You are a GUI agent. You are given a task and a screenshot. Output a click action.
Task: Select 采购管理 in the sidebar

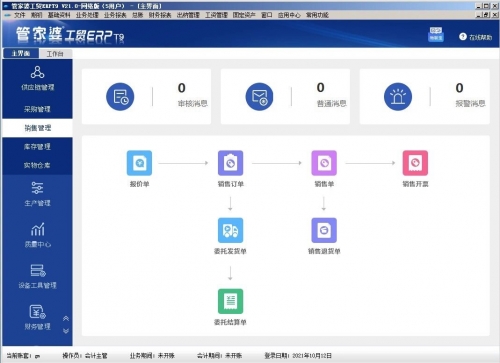[37, 109]
